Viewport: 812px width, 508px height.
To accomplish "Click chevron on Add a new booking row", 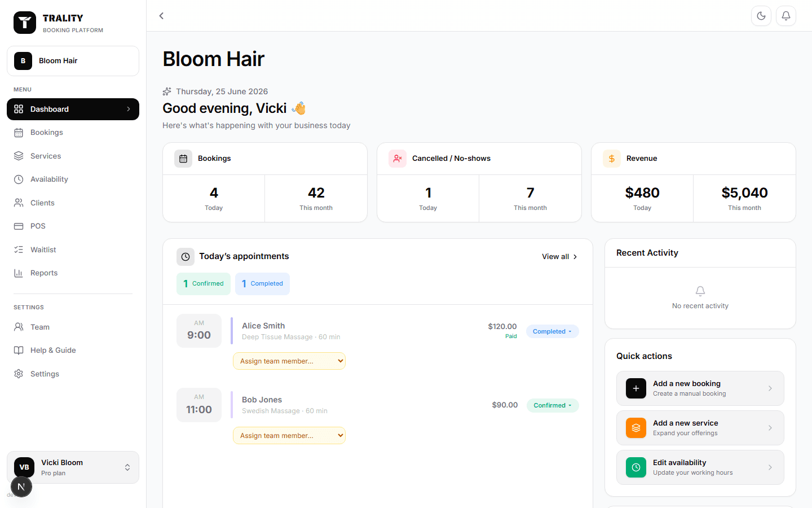I will click(770, 388).
